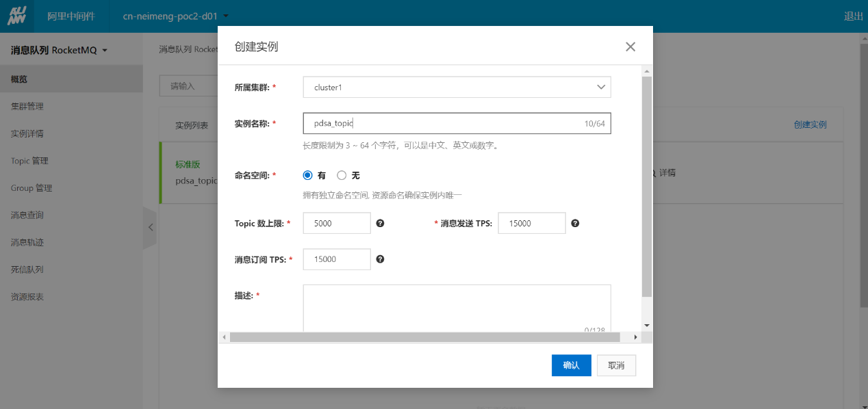
Task: Click the horizontal scrollbar left arrow
Action: [223, 337]
